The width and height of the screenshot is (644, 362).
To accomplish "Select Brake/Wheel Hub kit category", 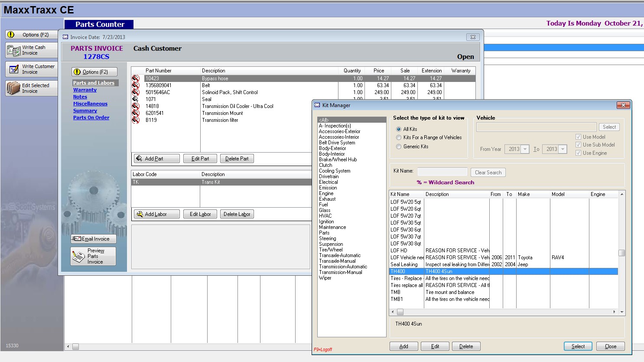I will tap(338, 160).
